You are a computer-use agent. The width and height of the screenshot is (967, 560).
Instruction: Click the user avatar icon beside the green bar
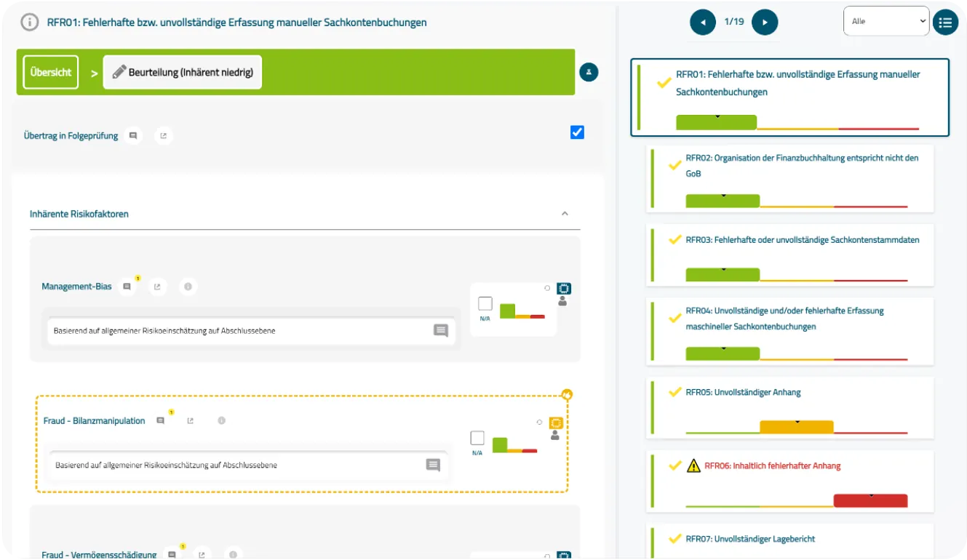click(589, 72)
